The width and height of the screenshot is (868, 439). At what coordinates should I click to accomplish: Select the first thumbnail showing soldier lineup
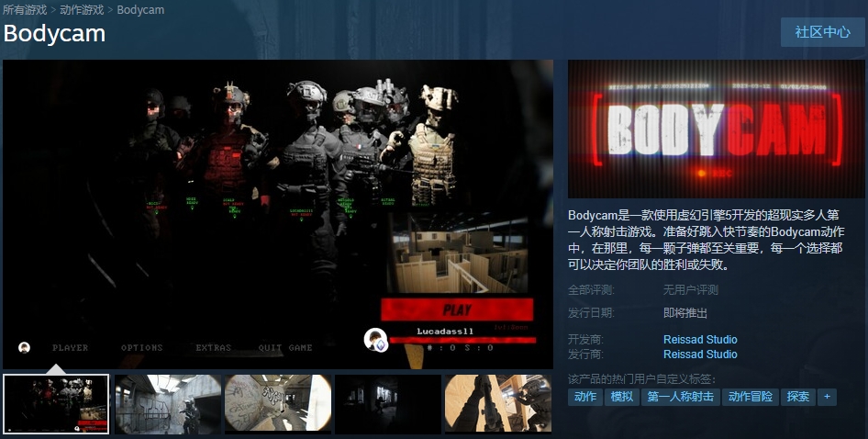coord(56,404)
